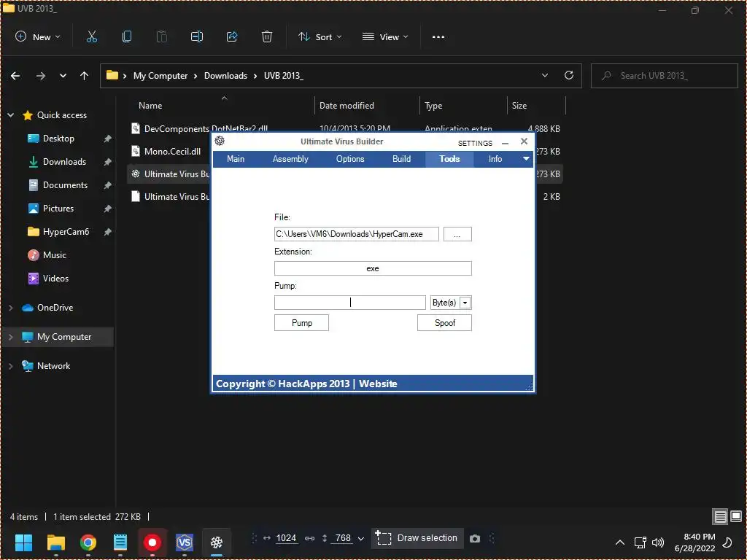Viewport: 747px width, 560px height.
Task: Open the tab overflow arrow next to Info
Action: pyautogui.click(x=526, y=158)
